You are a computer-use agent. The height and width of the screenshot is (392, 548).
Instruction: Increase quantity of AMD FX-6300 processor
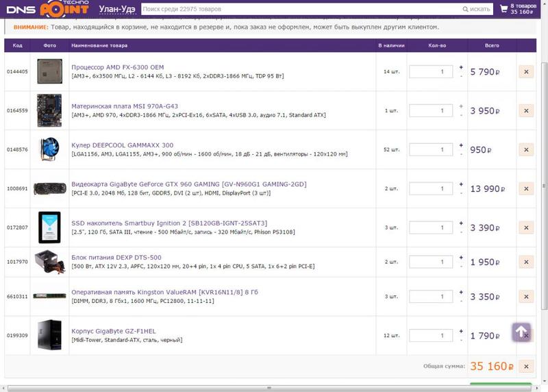pos(461,67)
